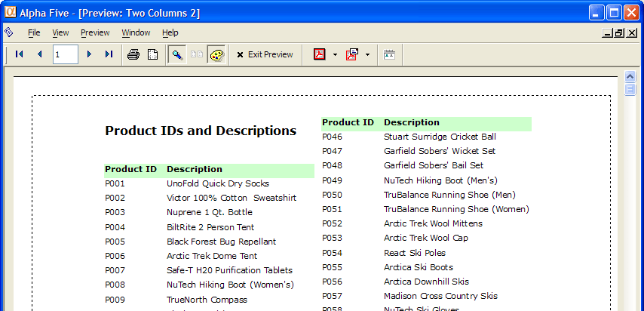Screen dimensions: 644x311
Task: Jump to last page of preview
Action: (x=109, y=54)
